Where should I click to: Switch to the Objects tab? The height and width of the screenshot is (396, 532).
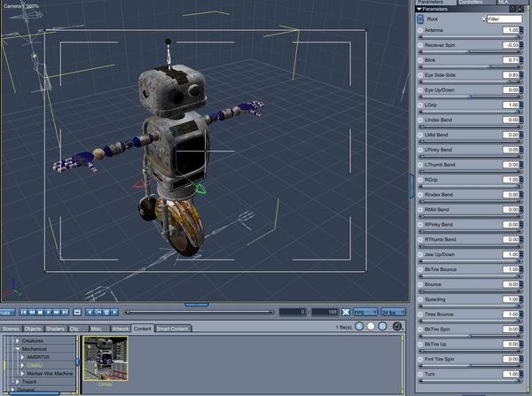click(x=33, y=329)
